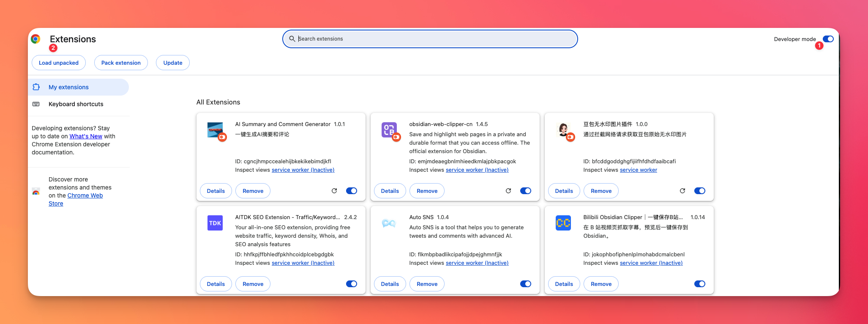Click the Auto SNS 1.0.4 title
Image resolution: width=868 pixels, height=324 pixels.
pos(429,217)
